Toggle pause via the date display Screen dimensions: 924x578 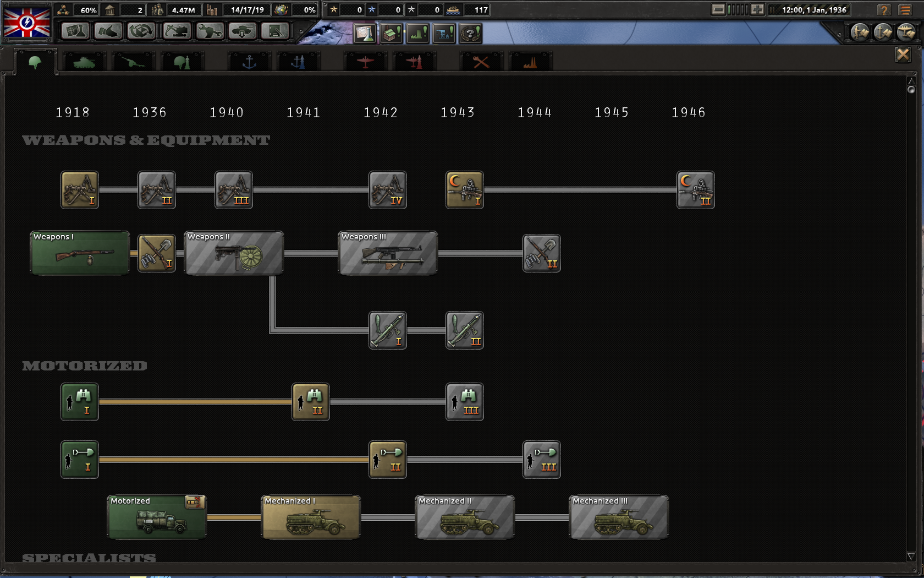click(x=810, y=9)
